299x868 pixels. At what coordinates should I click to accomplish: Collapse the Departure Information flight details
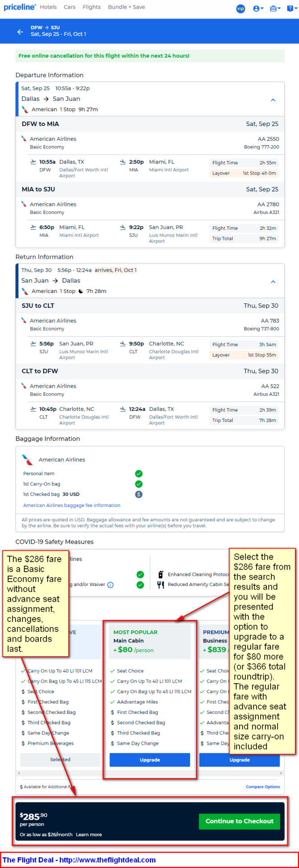(x=273, y=100)
